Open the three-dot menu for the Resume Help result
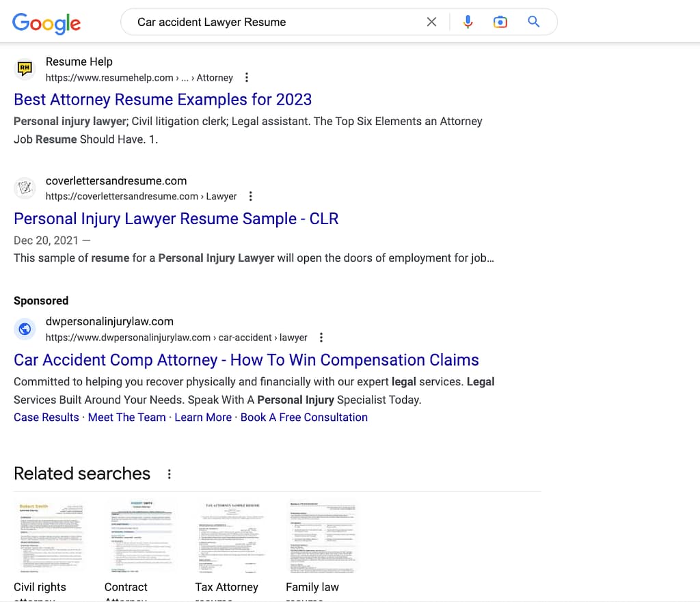This screenshot has height=602, width=700. 246,78
